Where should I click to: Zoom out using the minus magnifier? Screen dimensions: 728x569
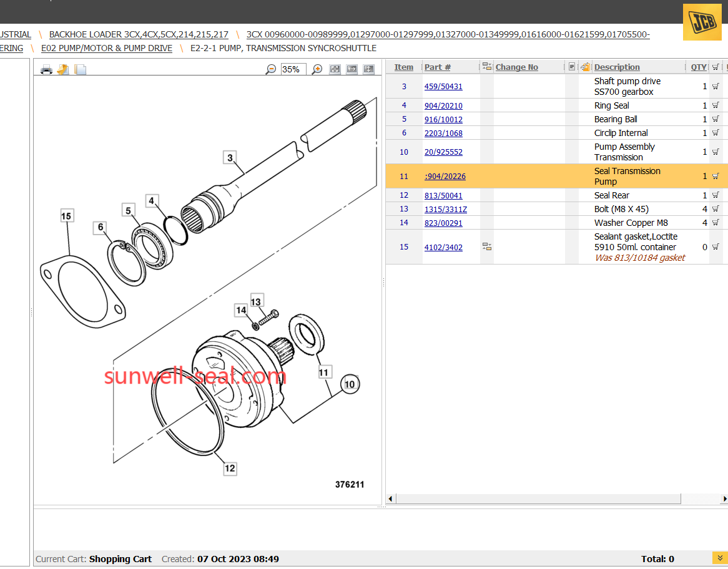(x=271, y=69)
